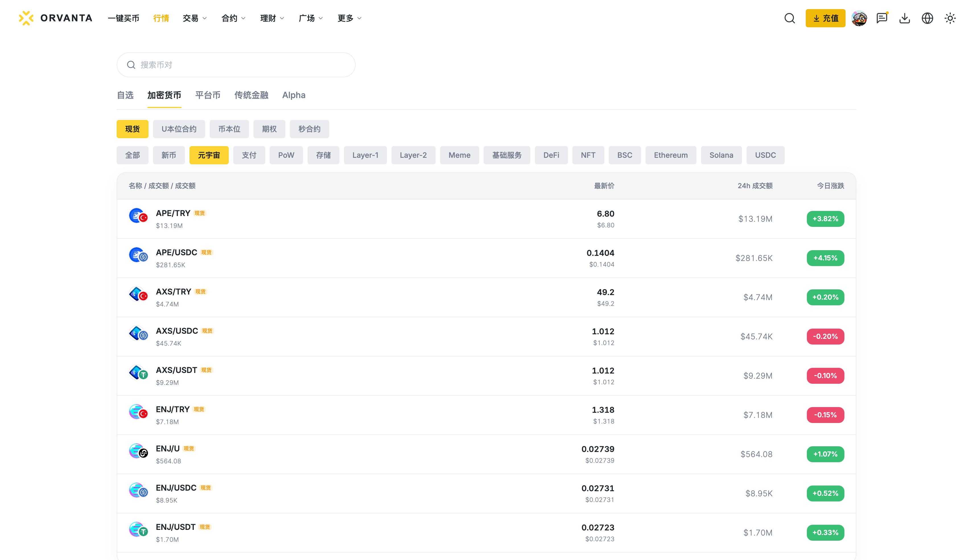Filter by USDC category
The height and width of the screenshot is (560, 973).
point(766,155)
